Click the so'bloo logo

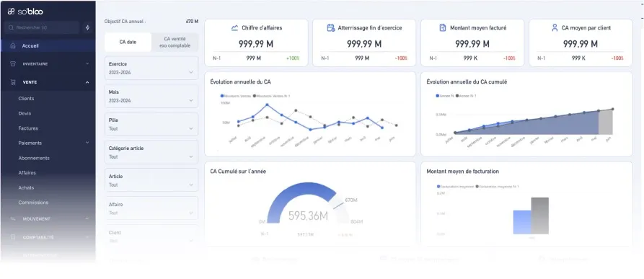tap(25, 11)
